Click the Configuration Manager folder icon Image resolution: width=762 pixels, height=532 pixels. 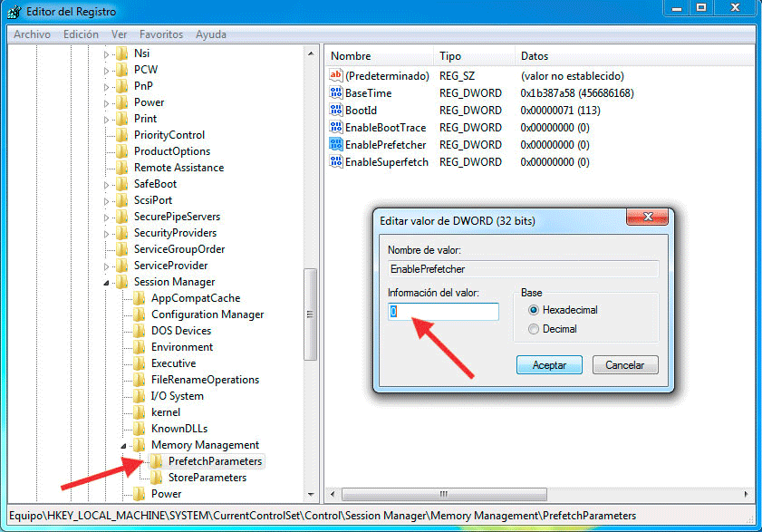[x=140, y=314]
